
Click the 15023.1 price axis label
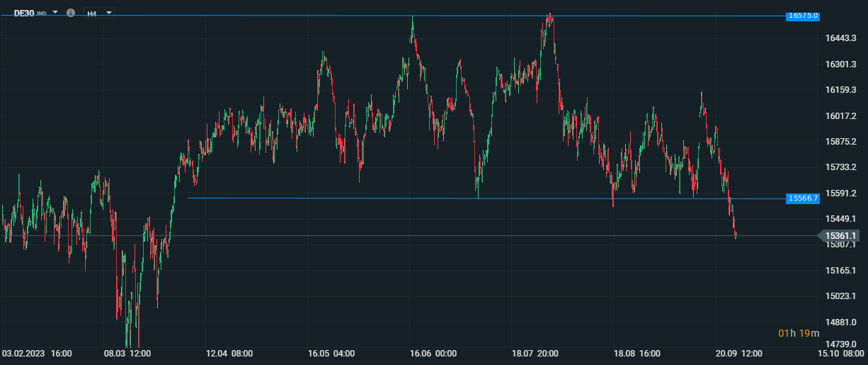(x=842, y=296)
